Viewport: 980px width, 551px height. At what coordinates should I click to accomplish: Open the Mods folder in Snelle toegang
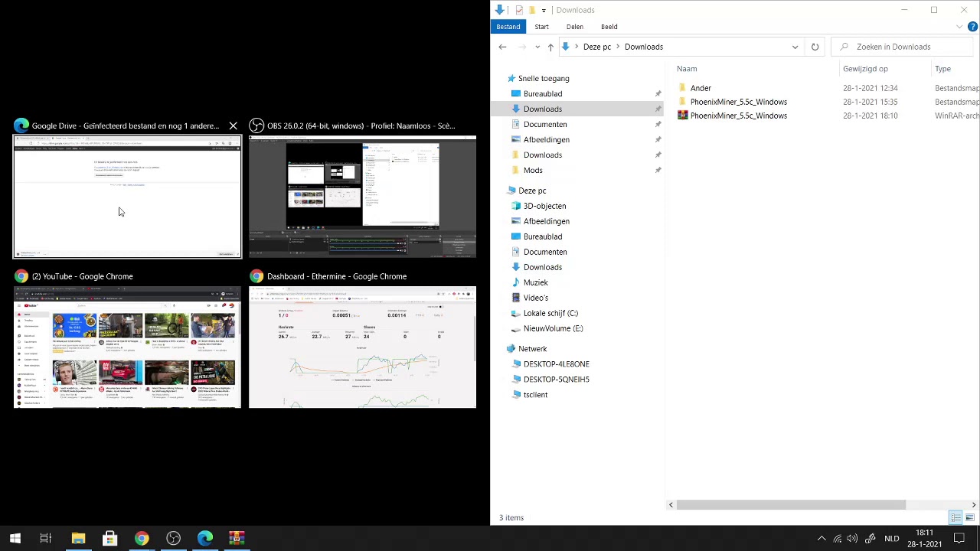click(x=533, y=170)
